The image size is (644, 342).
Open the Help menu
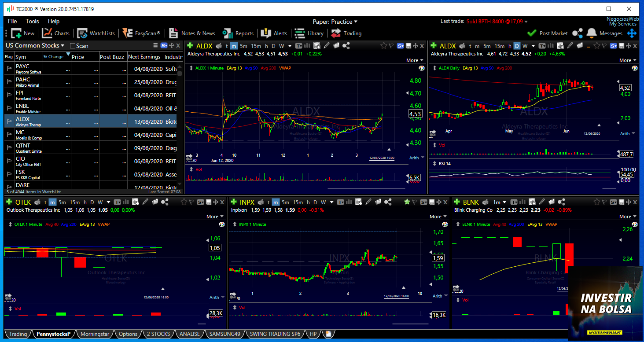click(54, 21)
